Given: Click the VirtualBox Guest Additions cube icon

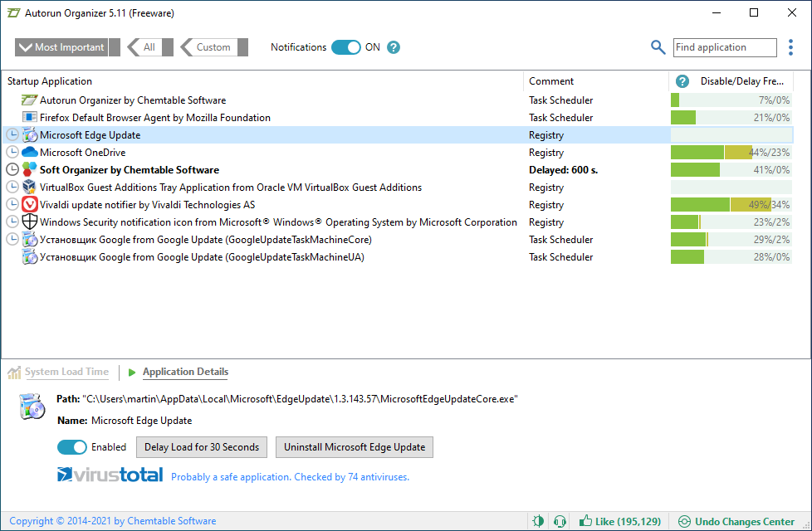Looking at the screenshot, I should pos(30,187).
